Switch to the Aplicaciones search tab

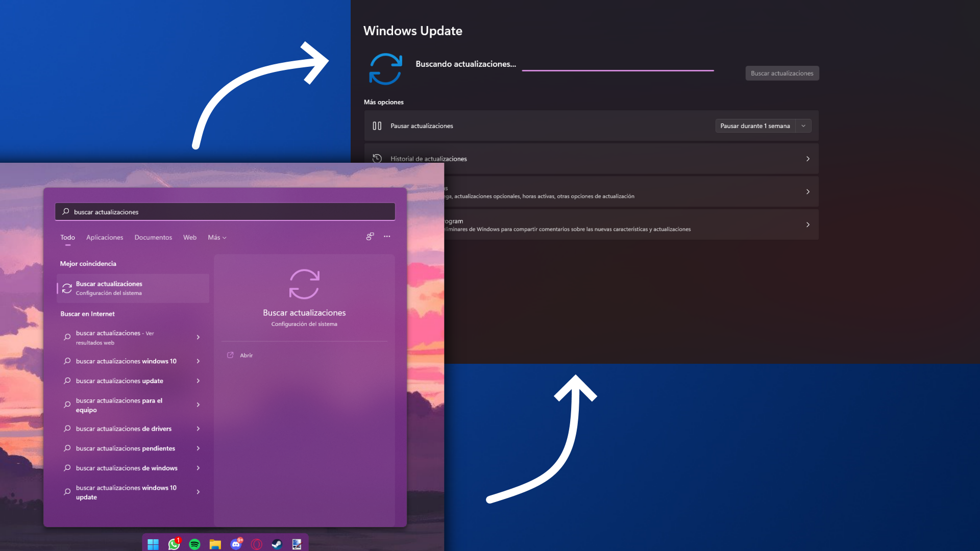(105, 237)
